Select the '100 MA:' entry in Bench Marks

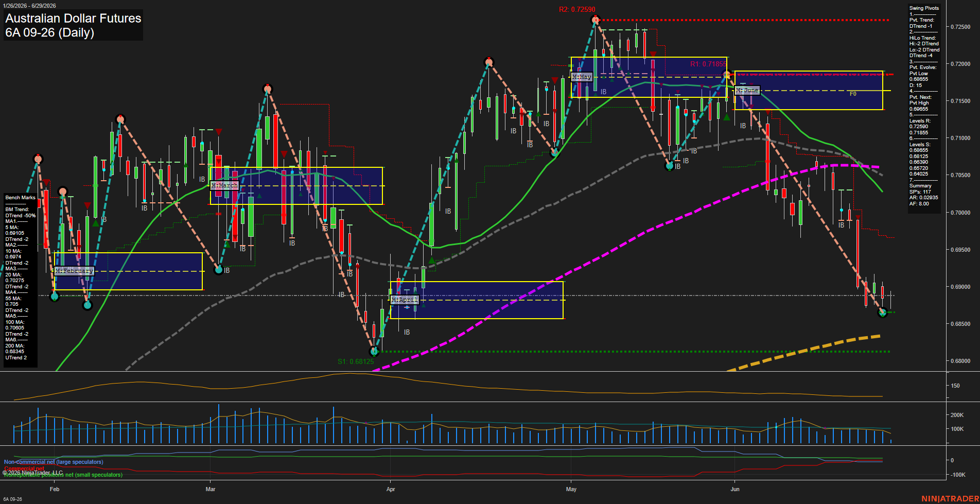pyautogui.click(x=15, y=322)
